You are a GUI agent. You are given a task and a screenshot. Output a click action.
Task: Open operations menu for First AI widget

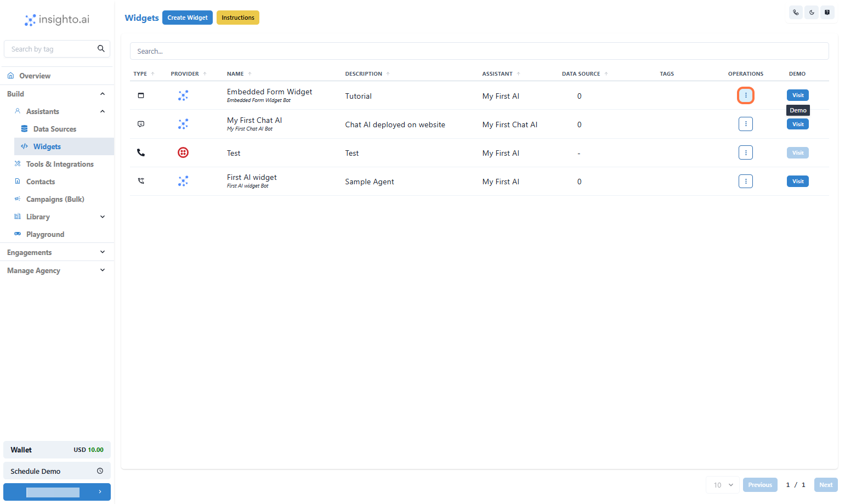[x=746, y=181]
